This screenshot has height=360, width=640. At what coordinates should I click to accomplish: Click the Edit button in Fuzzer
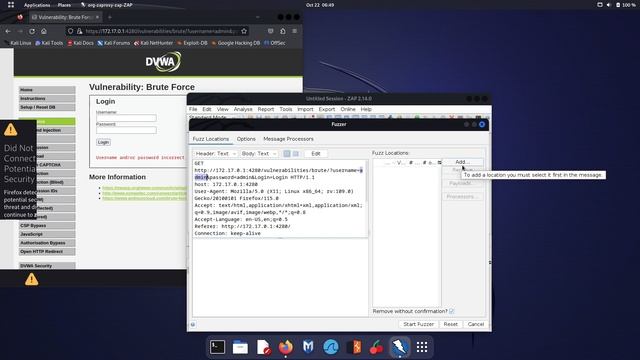(316, 153)
